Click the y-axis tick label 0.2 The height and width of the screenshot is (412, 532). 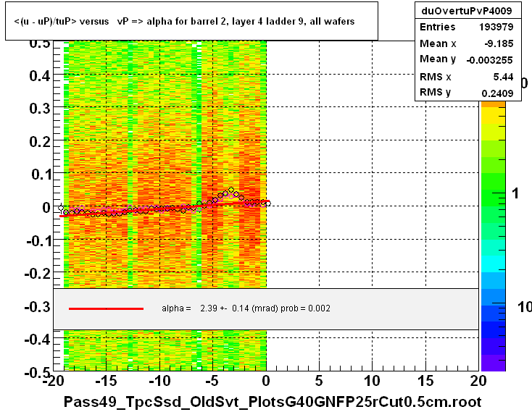click(x=40, y=141)
